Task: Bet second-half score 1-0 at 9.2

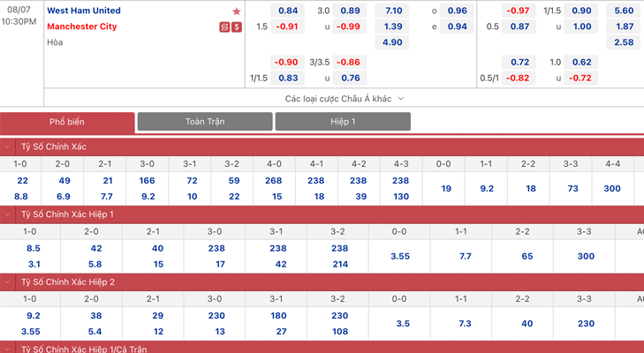Action: pos(34,316)
